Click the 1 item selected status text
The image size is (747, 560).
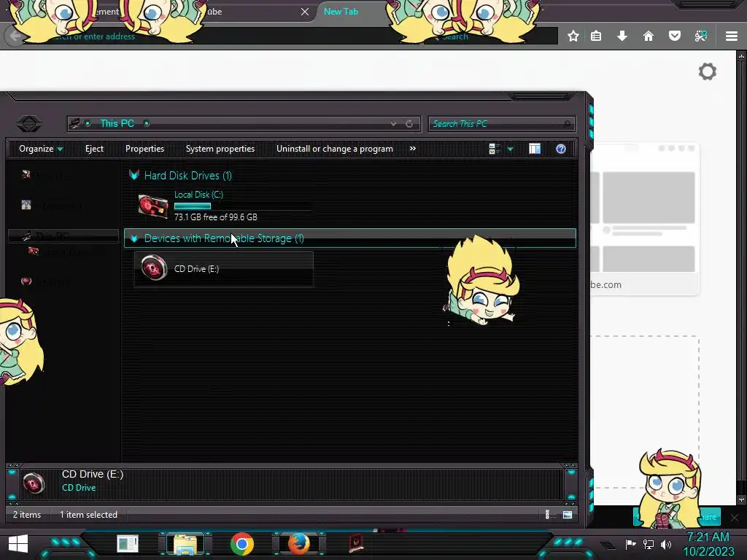click(88, 515)
